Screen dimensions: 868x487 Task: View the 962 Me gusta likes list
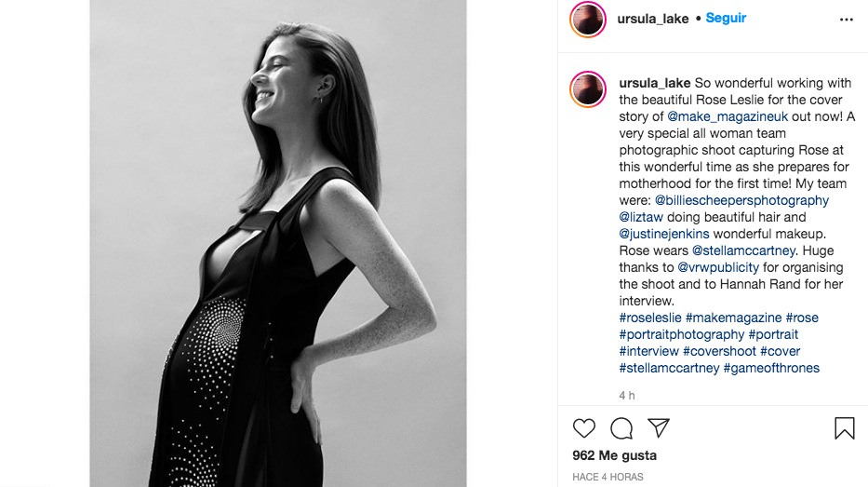pyautogui.click(x=614, y=455)
